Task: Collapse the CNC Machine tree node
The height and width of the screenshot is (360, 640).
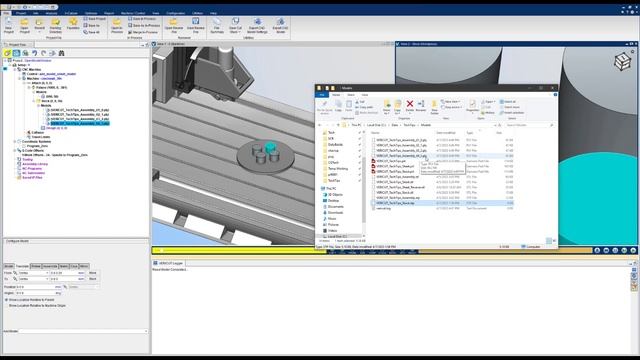Action: (15, 69)
